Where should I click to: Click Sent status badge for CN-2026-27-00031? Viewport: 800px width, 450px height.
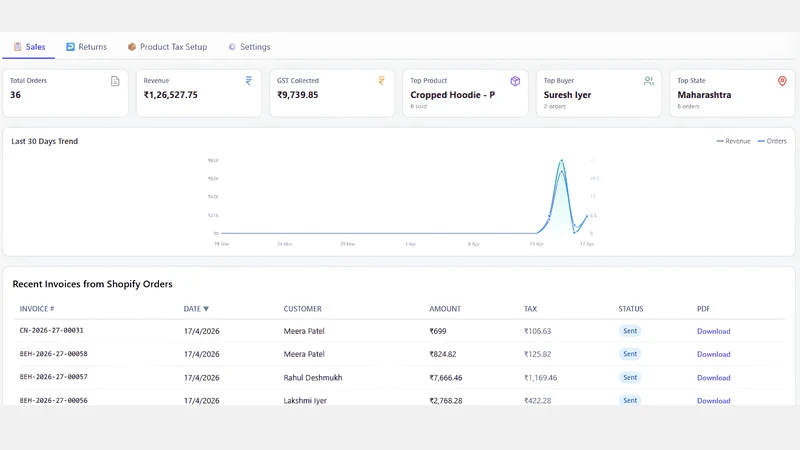point(630,331)
